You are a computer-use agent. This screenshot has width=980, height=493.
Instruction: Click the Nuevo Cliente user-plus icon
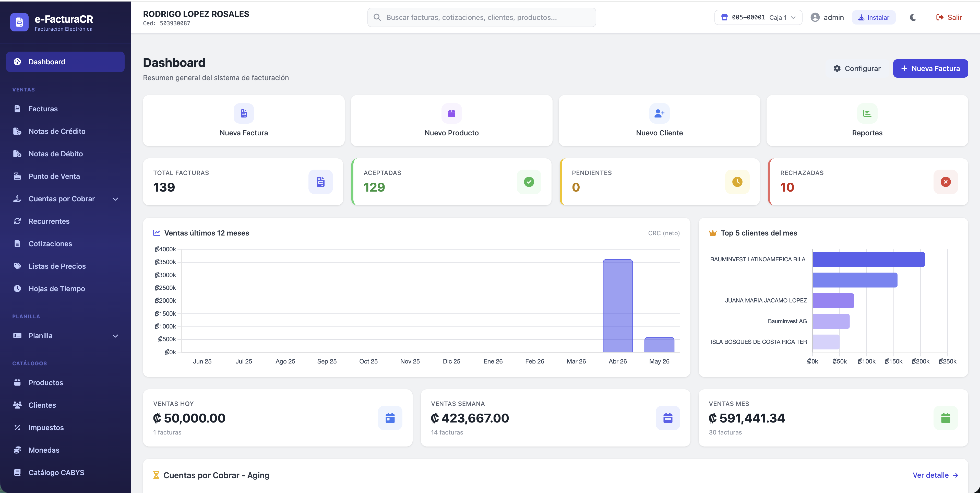pos(659,113)
